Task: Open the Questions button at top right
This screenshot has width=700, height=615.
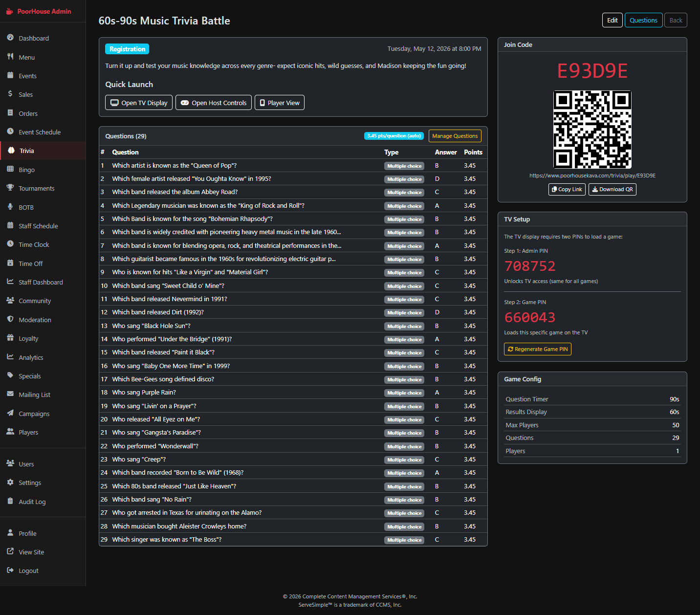Action: [x=643, y=20]
